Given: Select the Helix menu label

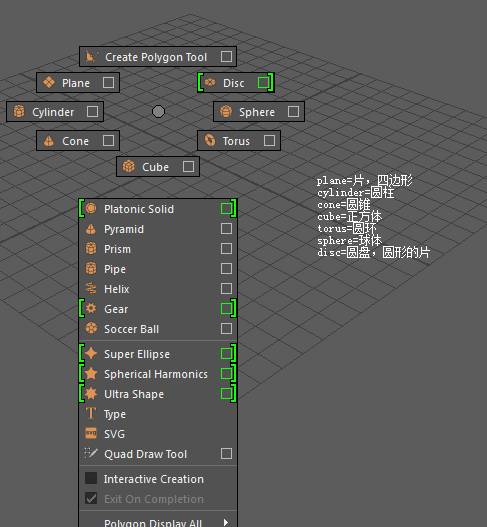Looking at the screenshot, I should point(117,289).
